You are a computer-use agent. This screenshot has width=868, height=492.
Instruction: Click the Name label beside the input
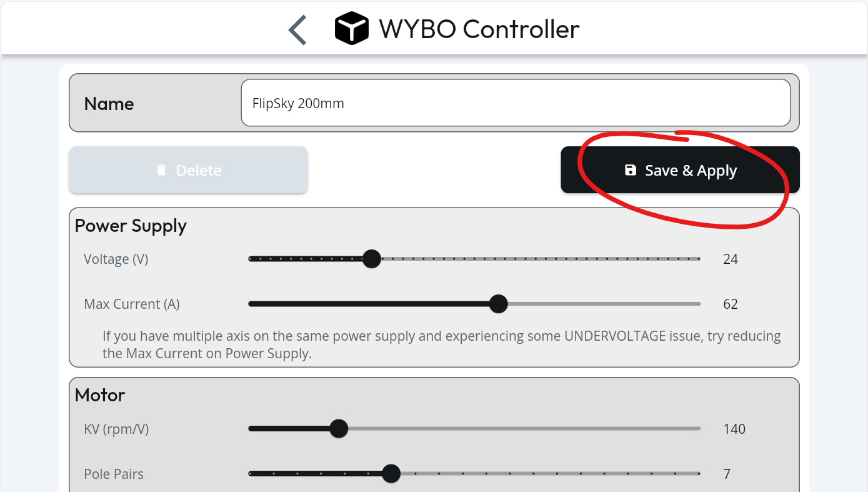109,103
